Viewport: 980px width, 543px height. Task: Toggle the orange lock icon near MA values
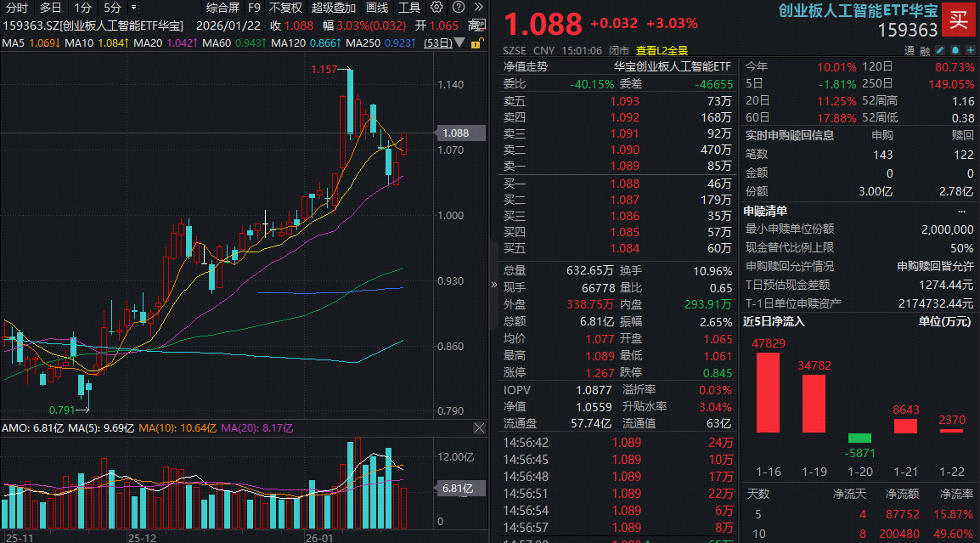475,42
